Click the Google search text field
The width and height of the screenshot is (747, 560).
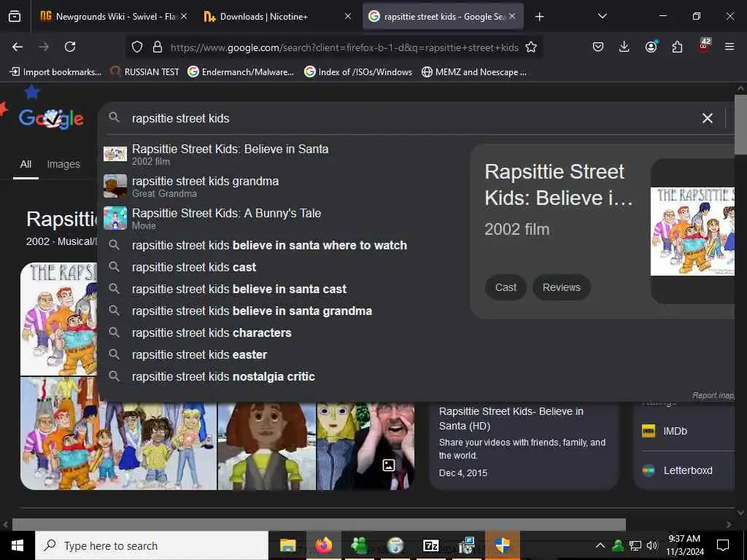point(410,118)
